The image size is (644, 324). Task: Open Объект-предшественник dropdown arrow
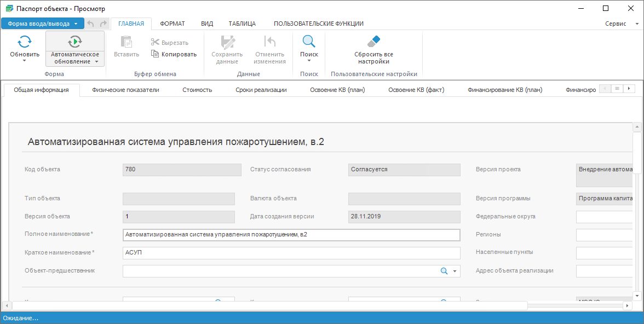click(455, 271)
